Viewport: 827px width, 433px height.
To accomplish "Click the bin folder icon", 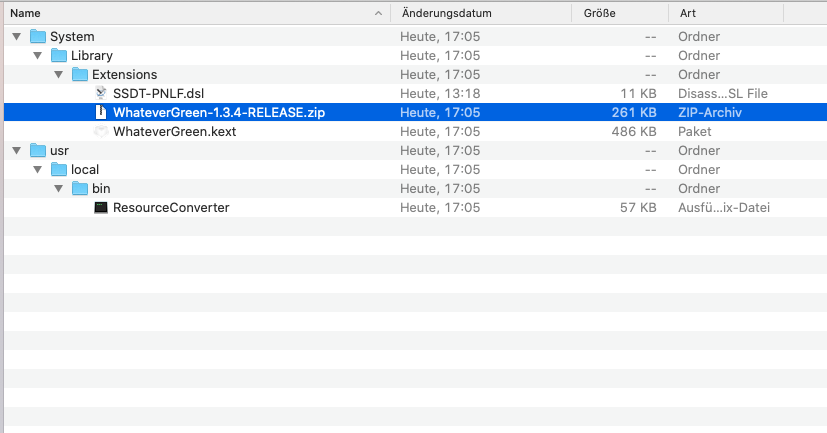I will pos(81,189).
